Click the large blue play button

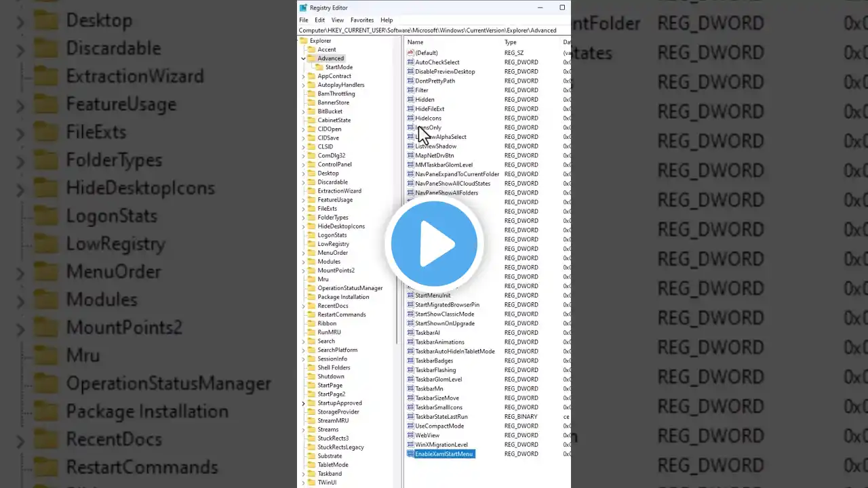tap(434, 244)
